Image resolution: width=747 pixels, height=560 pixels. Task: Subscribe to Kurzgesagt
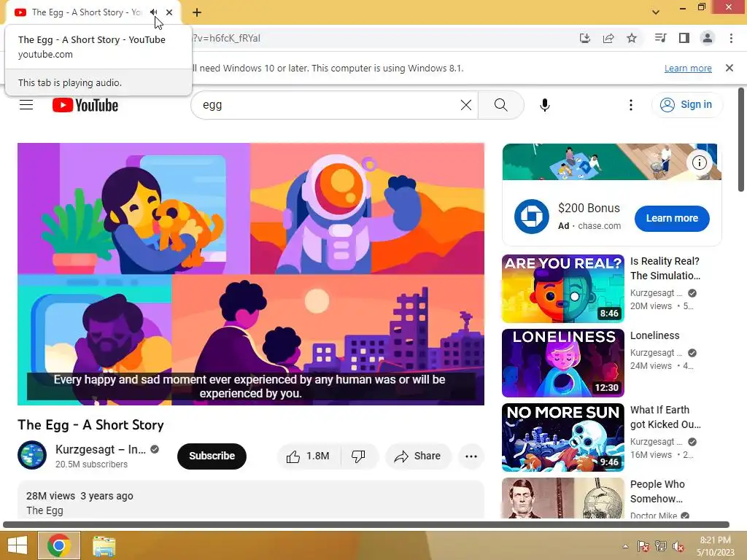[x=212, y=456]
